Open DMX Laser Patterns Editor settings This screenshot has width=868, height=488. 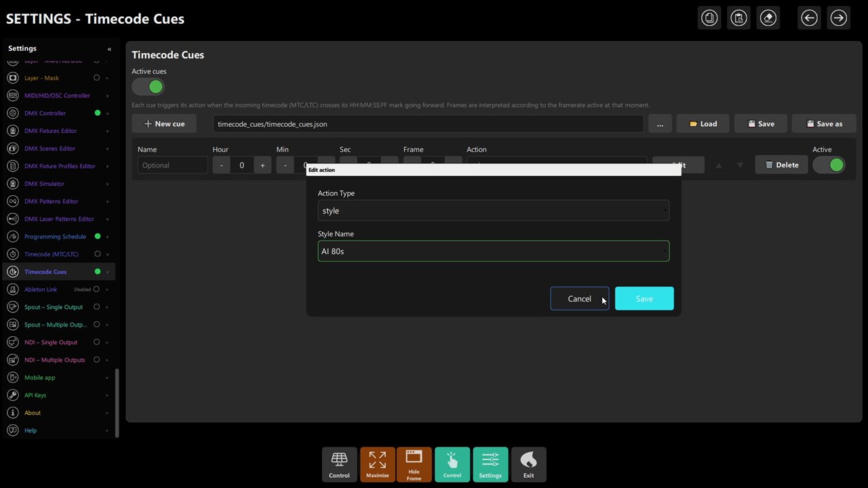pyautogui.click(x=59, y=219)
